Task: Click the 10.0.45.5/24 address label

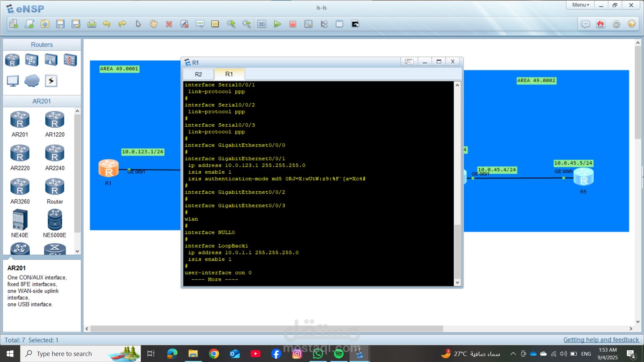Action: [x=573, y=163]
